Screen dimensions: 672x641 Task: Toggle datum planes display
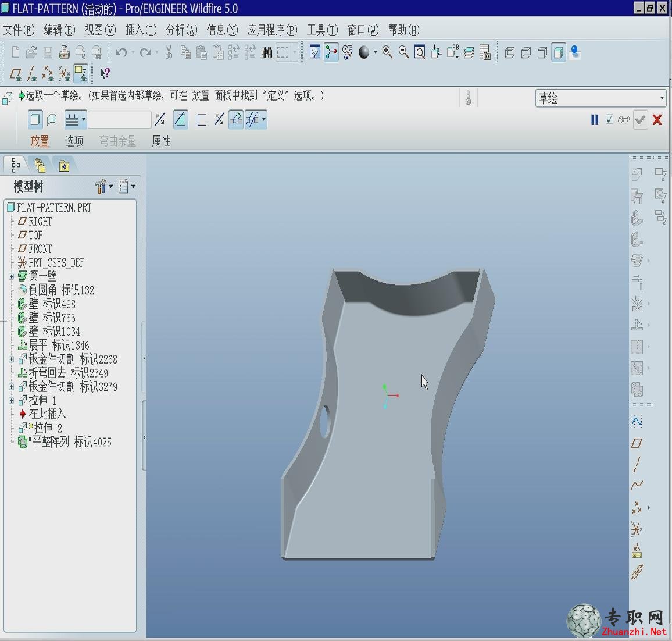point(16,74)
